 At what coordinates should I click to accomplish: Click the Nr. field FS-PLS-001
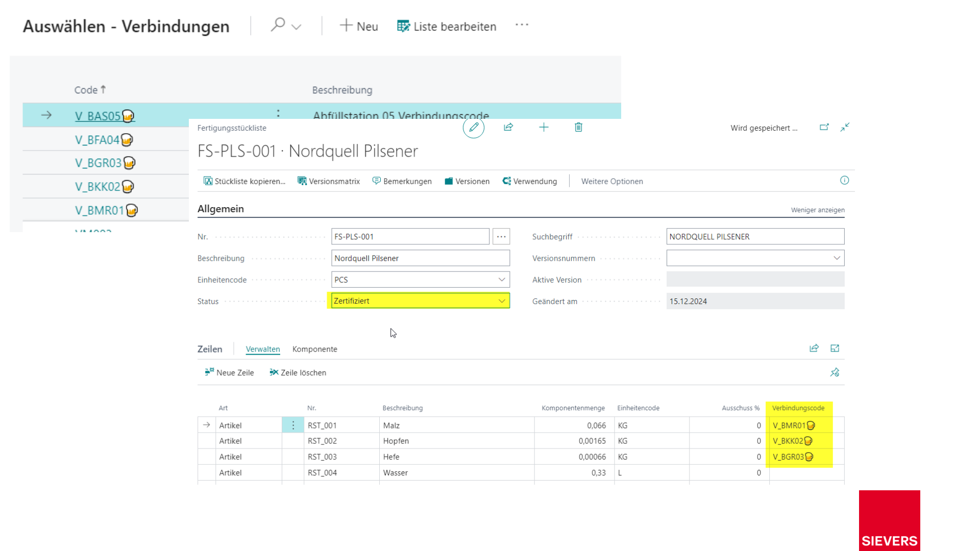(410, 236)
